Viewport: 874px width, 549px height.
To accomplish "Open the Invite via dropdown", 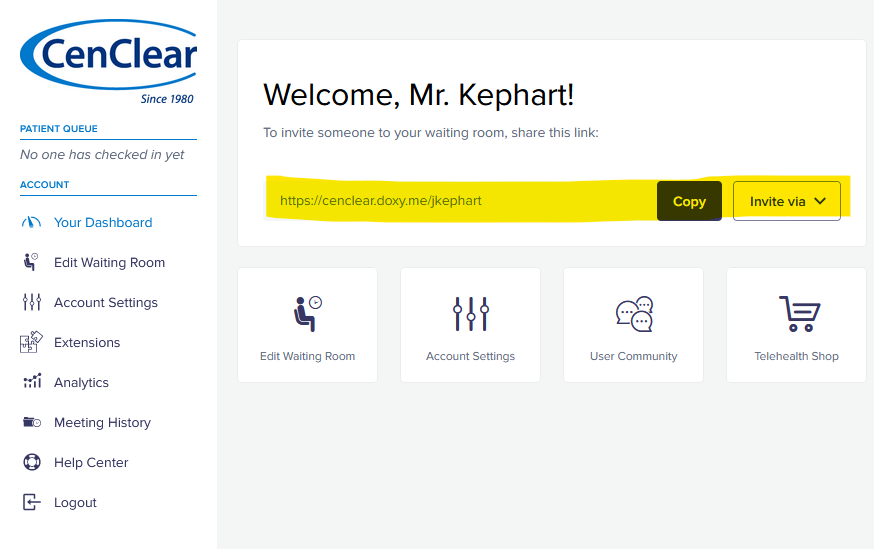I will pos(786,201).
